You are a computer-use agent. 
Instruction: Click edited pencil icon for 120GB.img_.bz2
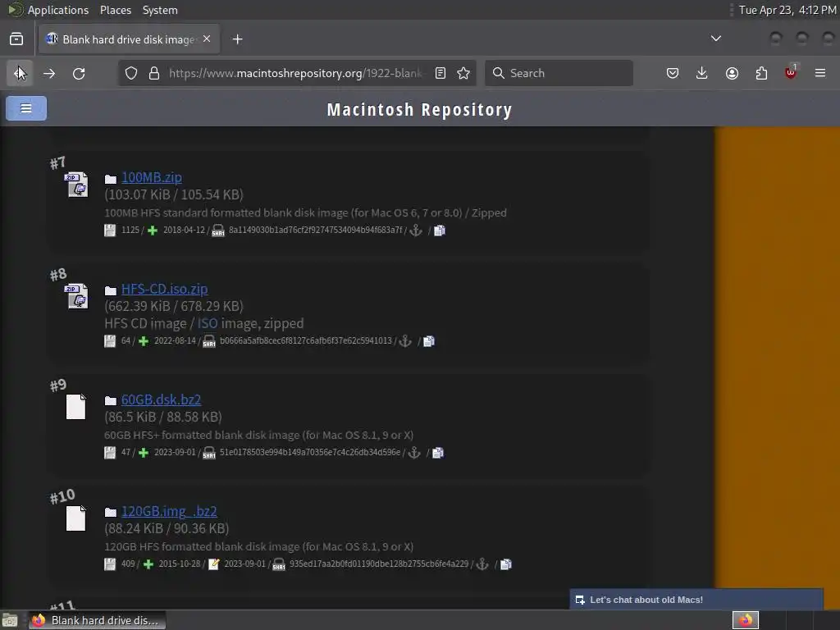coord(214,564)
